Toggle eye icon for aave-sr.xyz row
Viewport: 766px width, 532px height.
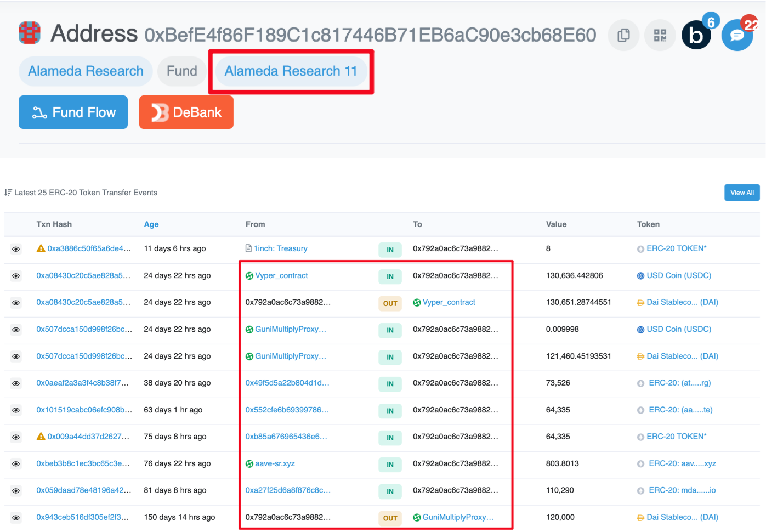pyautogui.click(x=16, y=464)
